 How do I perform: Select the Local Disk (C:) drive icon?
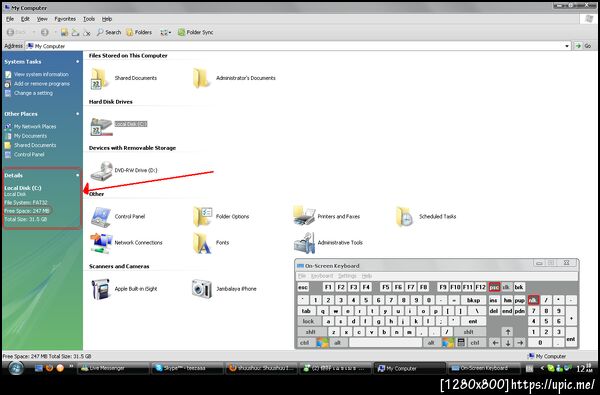click(101, 126)
